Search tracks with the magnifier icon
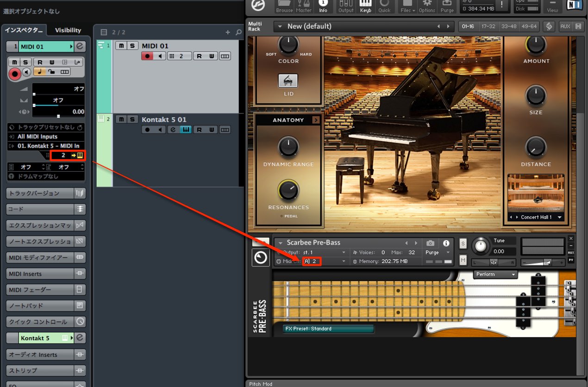The height and width of the screenshot is (387, 588). tap(238, 32)
